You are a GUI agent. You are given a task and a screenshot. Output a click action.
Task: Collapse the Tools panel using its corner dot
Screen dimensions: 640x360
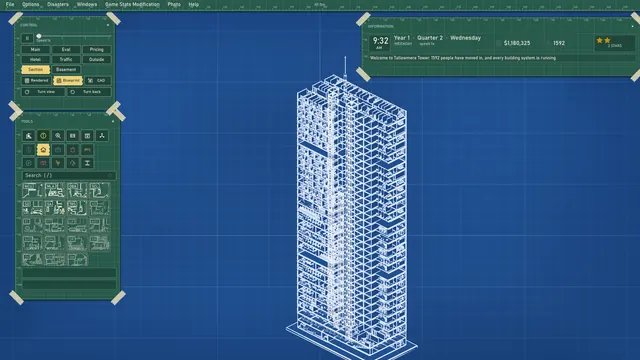pos(113,121)
